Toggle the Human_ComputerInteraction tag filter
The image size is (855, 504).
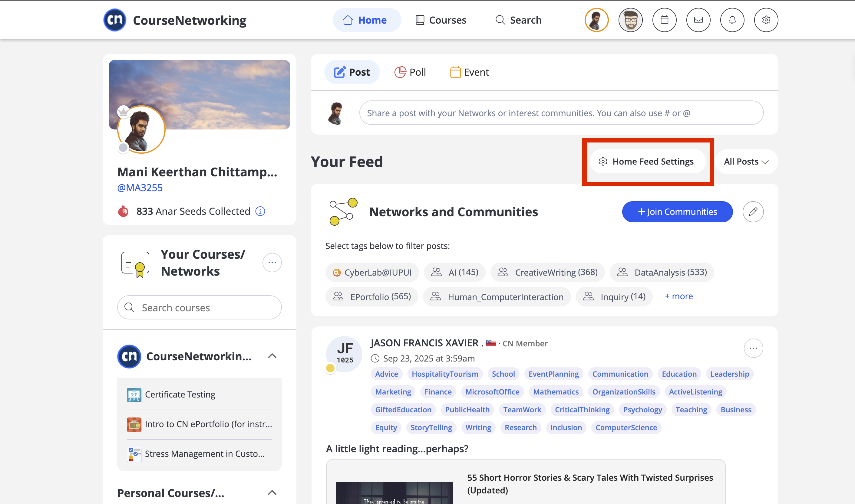pyautogui.click(x=497, y=297)
